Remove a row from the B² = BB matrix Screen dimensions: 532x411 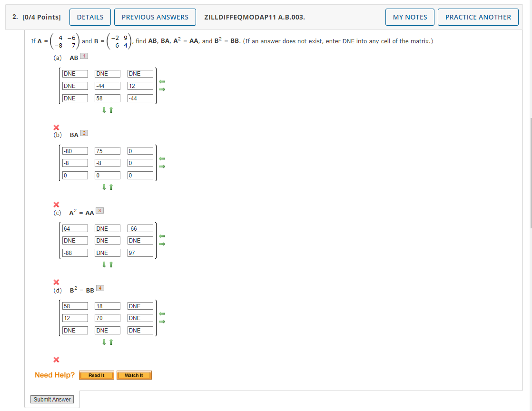pos(110,342)
